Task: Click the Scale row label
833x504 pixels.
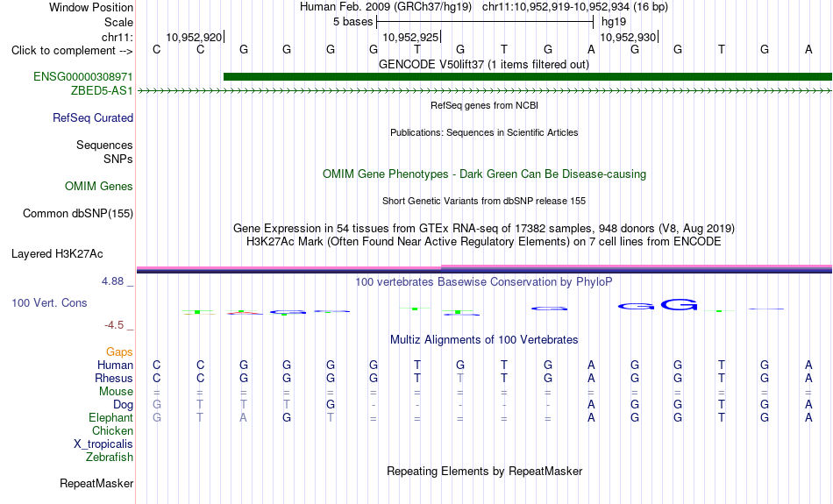Action: [118, 22]
